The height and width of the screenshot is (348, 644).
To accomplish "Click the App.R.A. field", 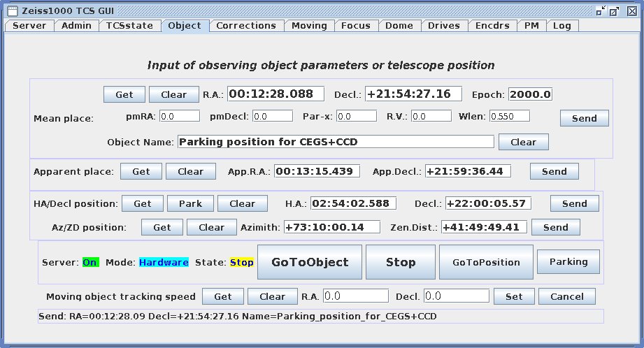I will click(317, 171).
